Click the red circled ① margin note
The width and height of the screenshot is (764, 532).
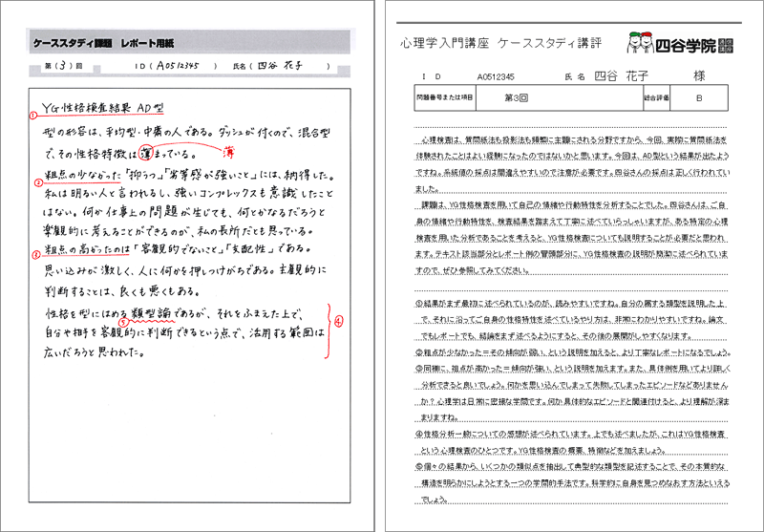33,116
